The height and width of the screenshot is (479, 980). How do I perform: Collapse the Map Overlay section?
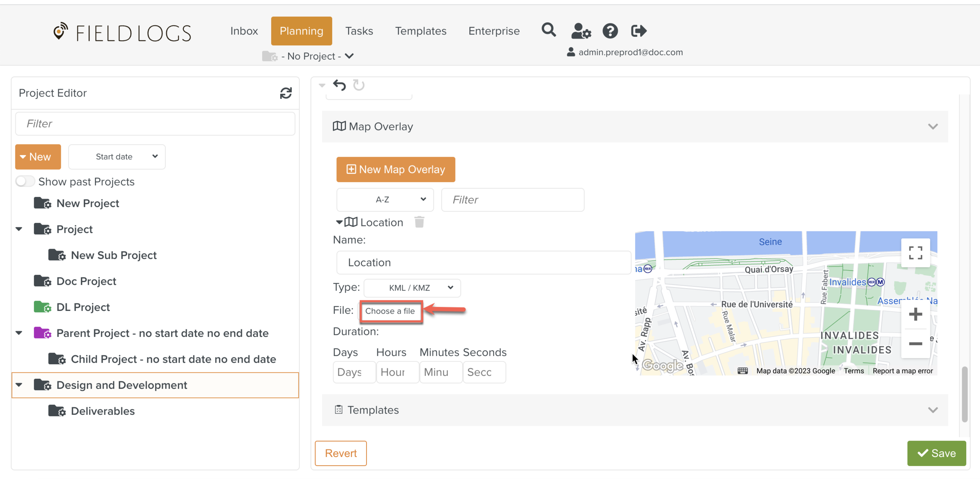(933, 127)
